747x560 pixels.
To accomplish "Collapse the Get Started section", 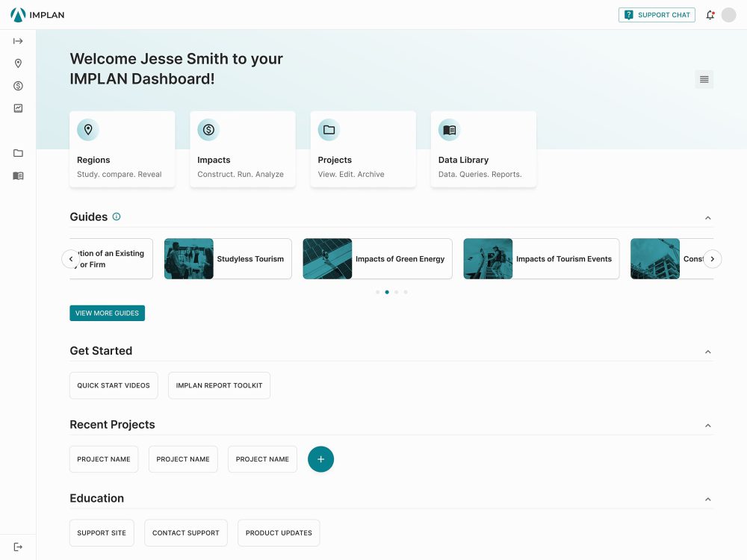I will [708, 352].
